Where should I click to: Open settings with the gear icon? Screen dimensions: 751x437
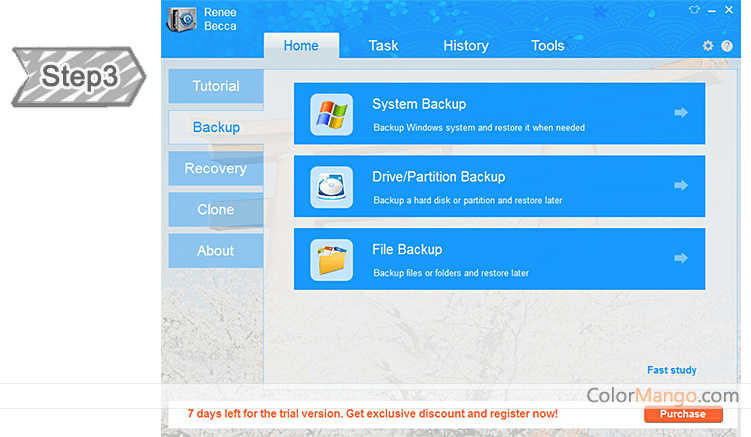pyautogui.click(x=708, y=46)
